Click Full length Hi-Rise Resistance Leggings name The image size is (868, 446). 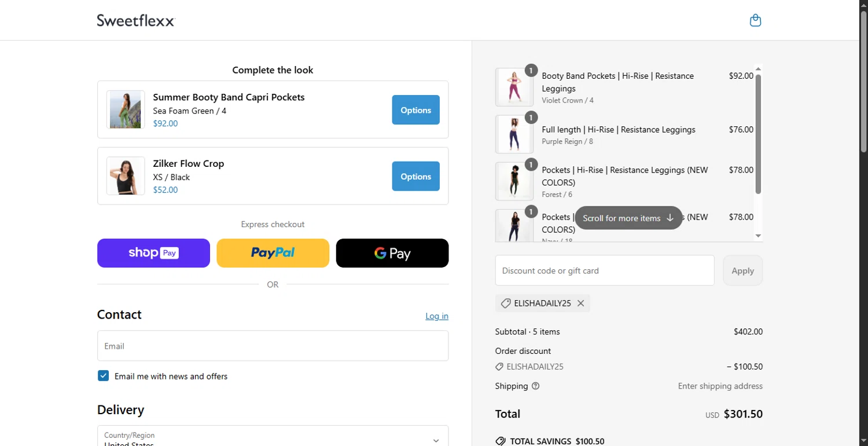619,129
